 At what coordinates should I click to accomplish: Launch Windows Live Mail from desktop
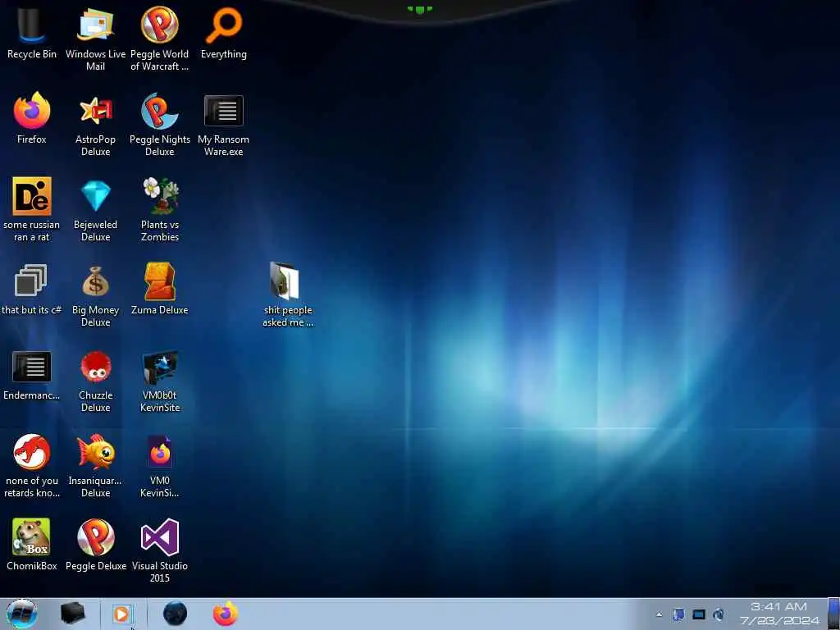click(95, 39)
